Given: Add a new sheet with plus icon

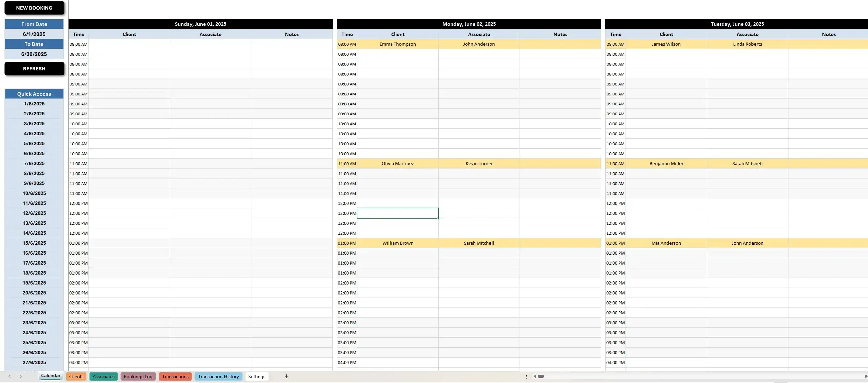Looking at the screenshot, I should 286,376.
